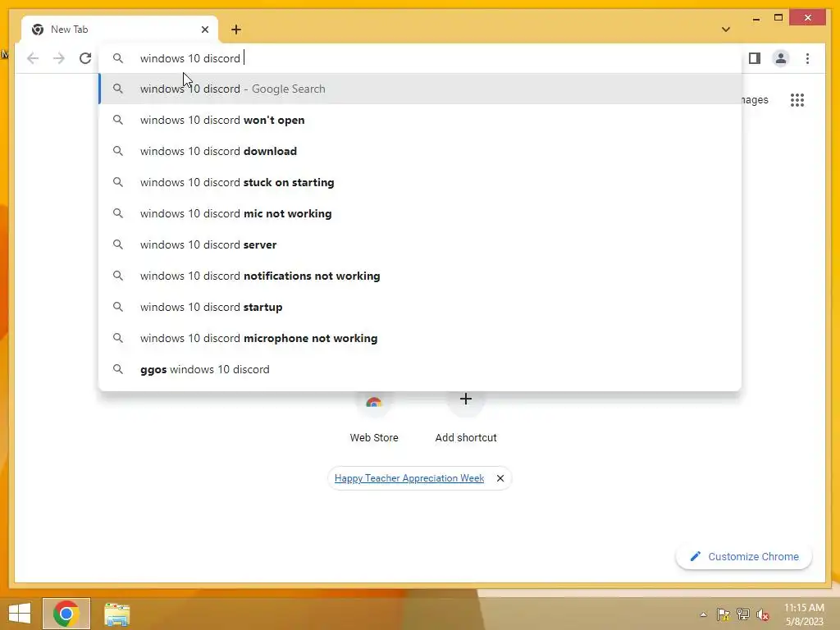Click search icon beside 'notifications not working' suggestion

click(x=118, y=276)
